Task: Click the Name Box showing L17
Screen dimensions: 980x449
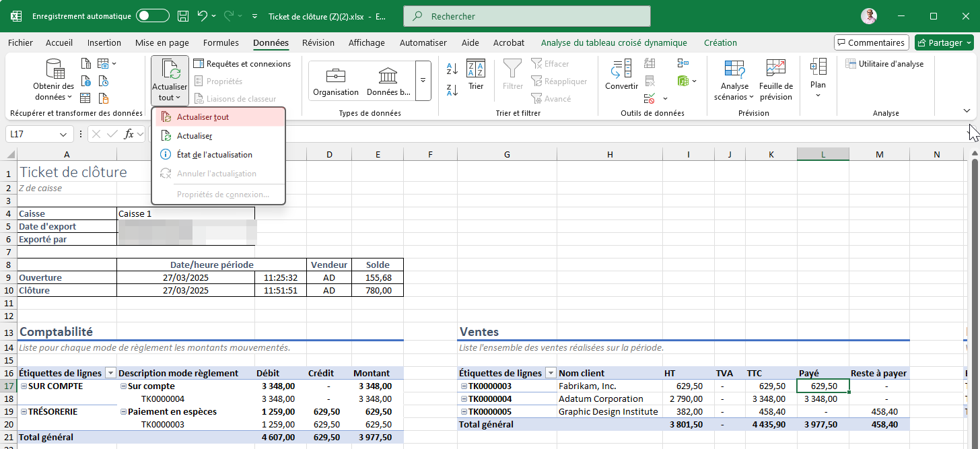Action: tap(32, 134)
